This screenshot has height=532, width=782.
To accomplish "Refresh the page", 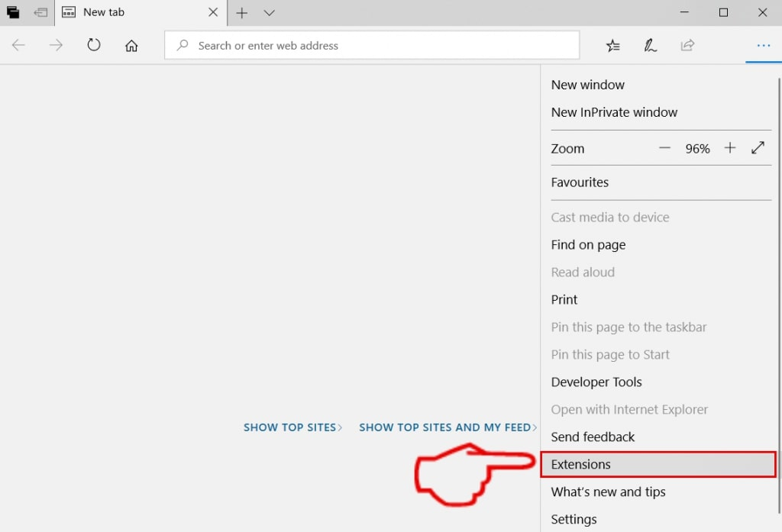I will pos(94,45).
